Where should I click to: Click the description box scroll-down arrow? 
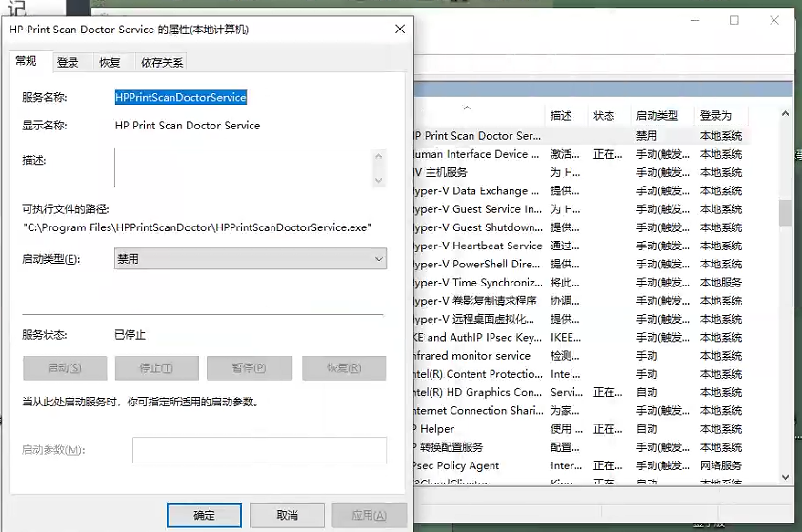379,180
